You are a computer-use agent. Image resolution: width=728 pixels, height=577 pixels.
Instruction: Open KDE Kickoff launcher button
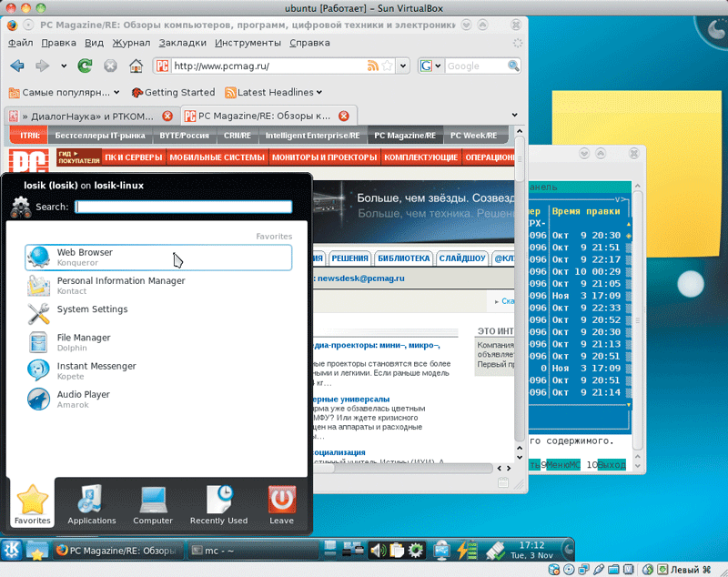click(12, 551)
